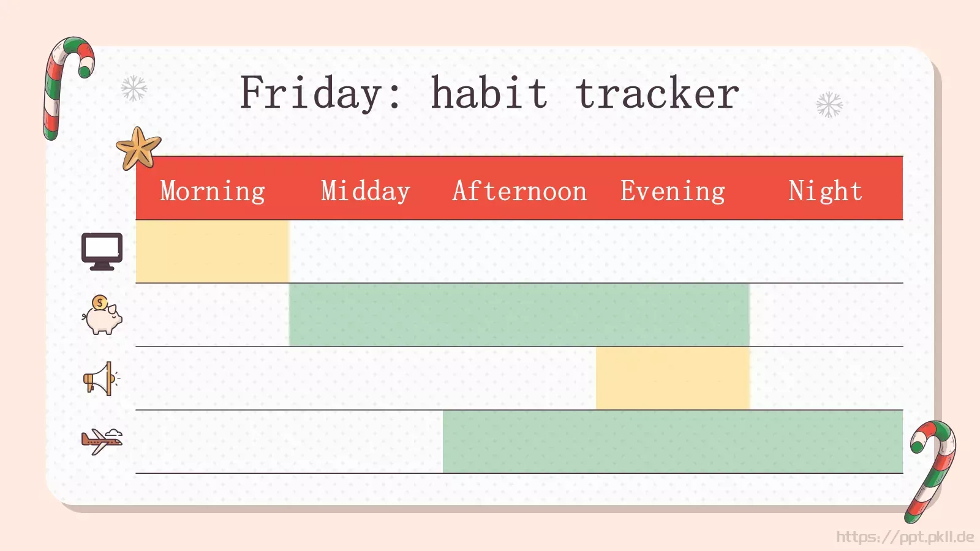Image resolution: width=980 pixels, height=551 pixels.
Task: Click the Morning column header
Action: click(213, 190)
